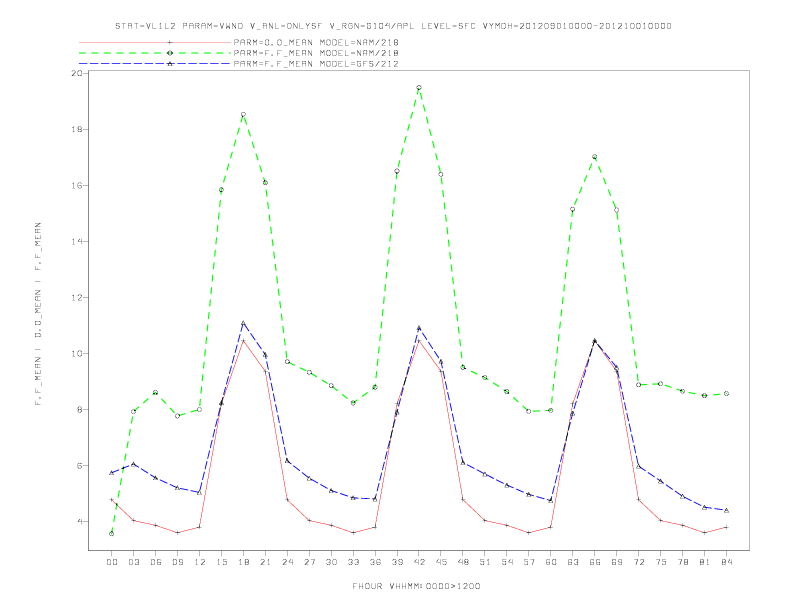Click x-axis tick label 39
Screen dimensions: 792x612
click(397, 562)
